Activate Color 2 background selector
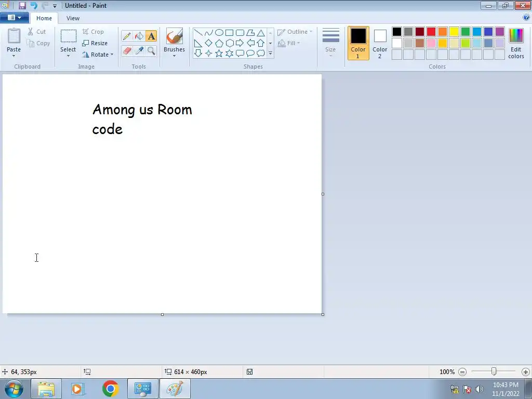 coord(380,43)
